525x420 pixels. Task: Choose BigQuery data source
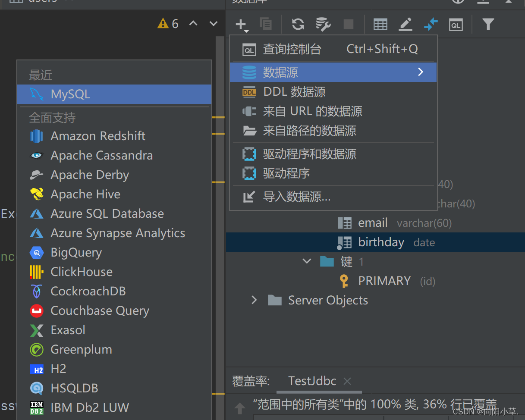click(114, 252)
